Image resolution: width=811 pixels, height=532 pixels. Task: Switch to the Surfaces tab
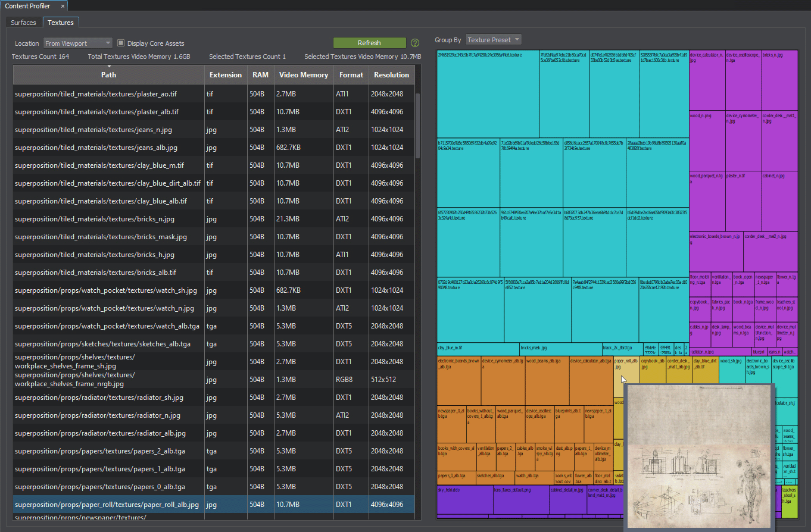point(24,23)
